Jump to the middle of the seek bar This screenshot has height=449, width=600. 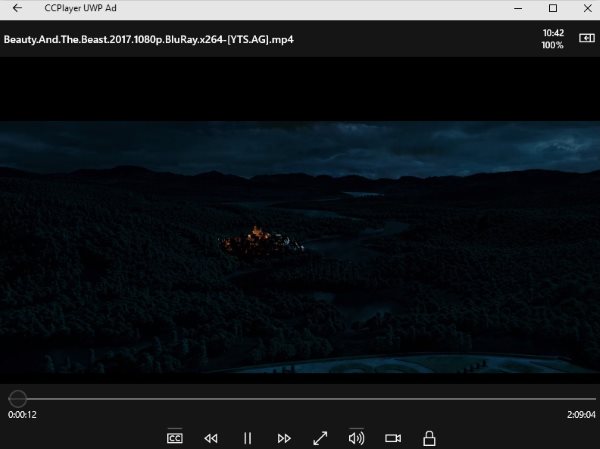(302, 399)
